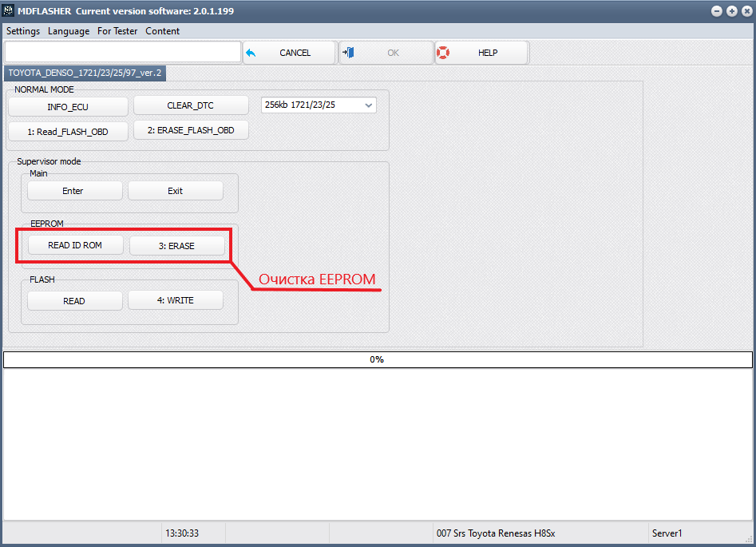The height and width of the screenshot is (547, 756).
Task: Click the 0% progress bar
Action: (377, 359)
